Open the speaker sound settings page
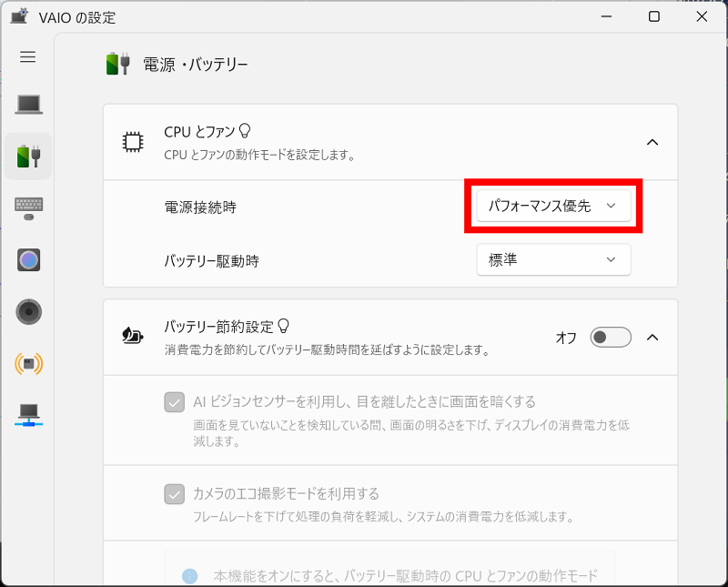The image size is (728, 587). [x=28, y=312]
